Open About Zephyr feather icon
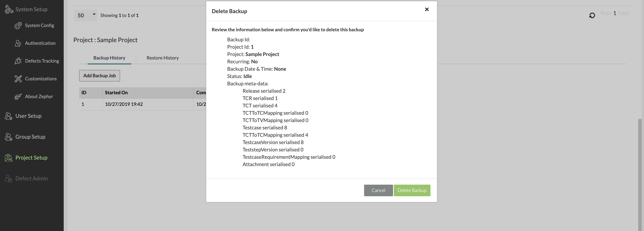This screenshot has height=231, width=644. pos(18,97)
